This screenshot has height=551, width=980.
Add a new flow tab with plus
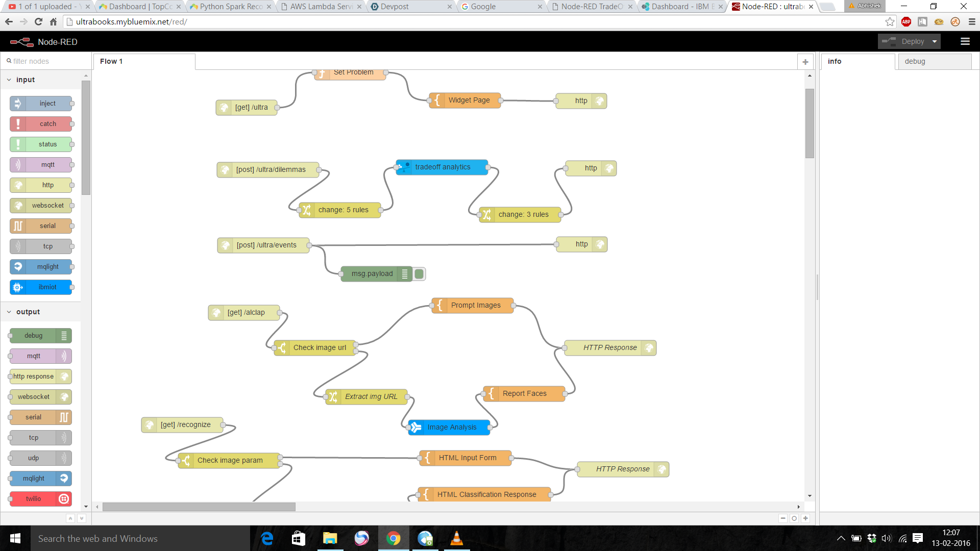805,62
